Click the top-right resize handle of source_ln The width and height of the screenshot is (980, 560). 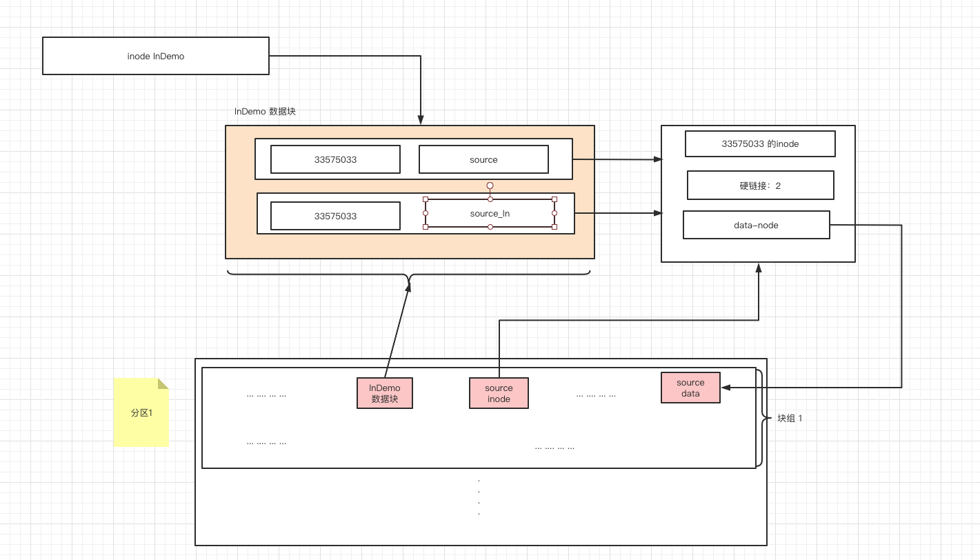[554, 200]
